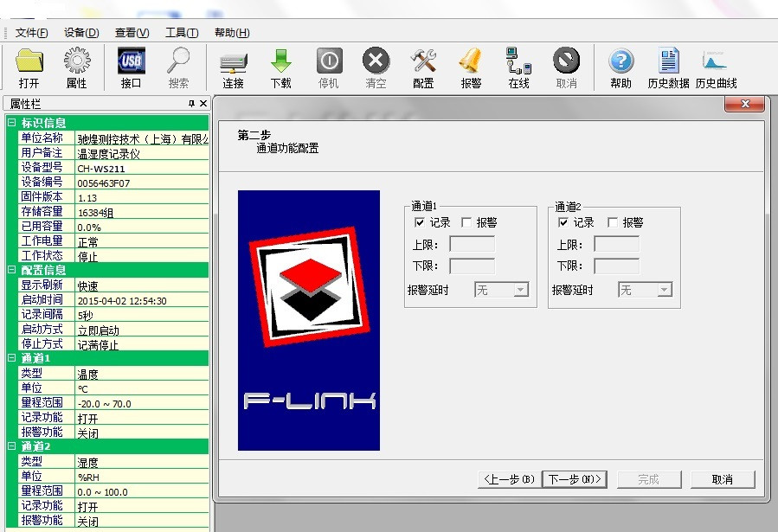Screen dimensions: 778x532
Task: Select the USB 接口 interface icon
Action: coord(132,62)
